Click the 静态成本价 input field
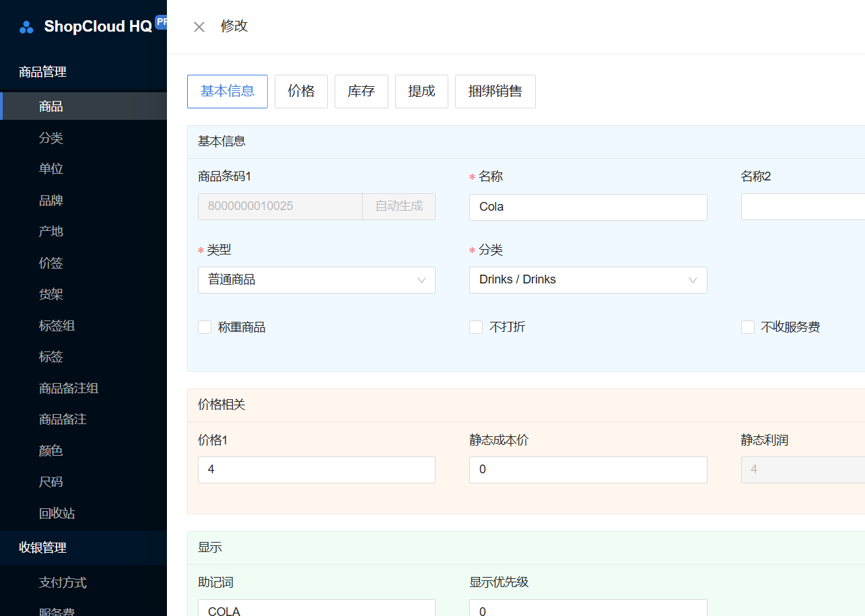Image resolution: width=865 pixels, height=616 pixels. coord(588,470)
